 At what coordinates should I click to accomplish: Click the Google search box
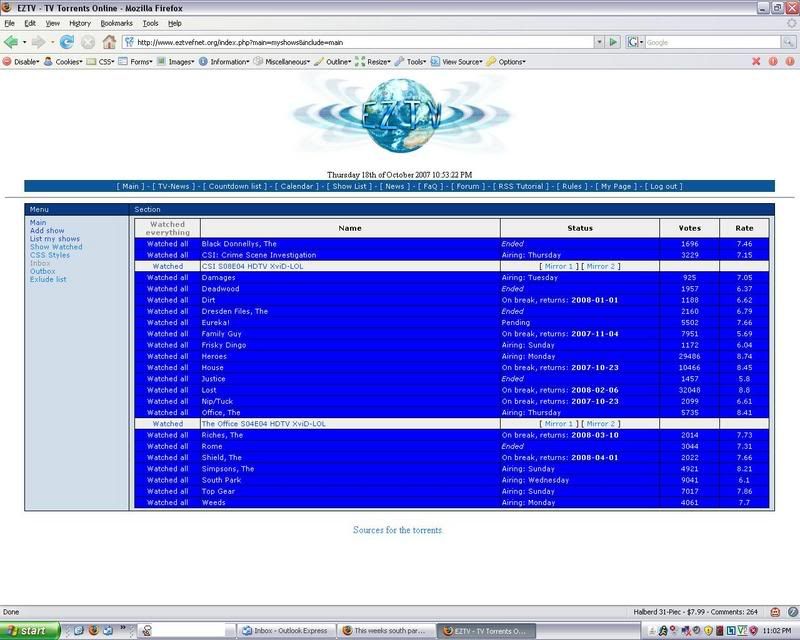[713, 42]
